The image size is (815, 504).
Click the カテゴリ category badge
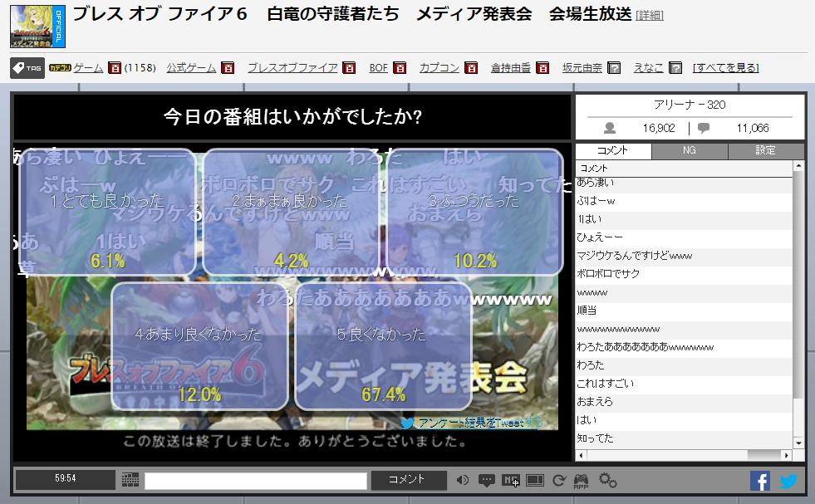60,67
